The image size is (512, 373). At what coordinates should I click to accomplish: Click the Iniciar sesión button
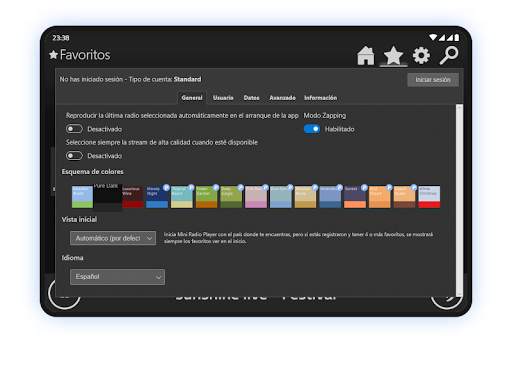click(x=433, y=80)
